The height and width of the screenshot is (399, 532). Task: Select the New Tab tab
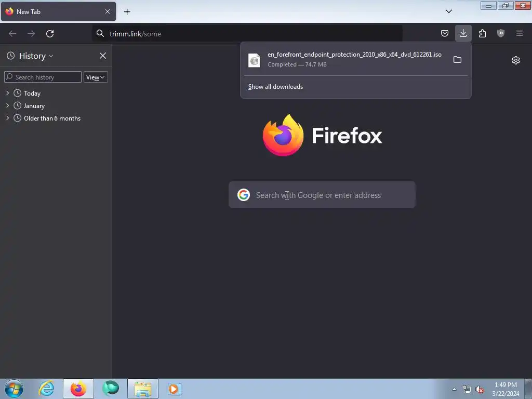click(58, 11)
